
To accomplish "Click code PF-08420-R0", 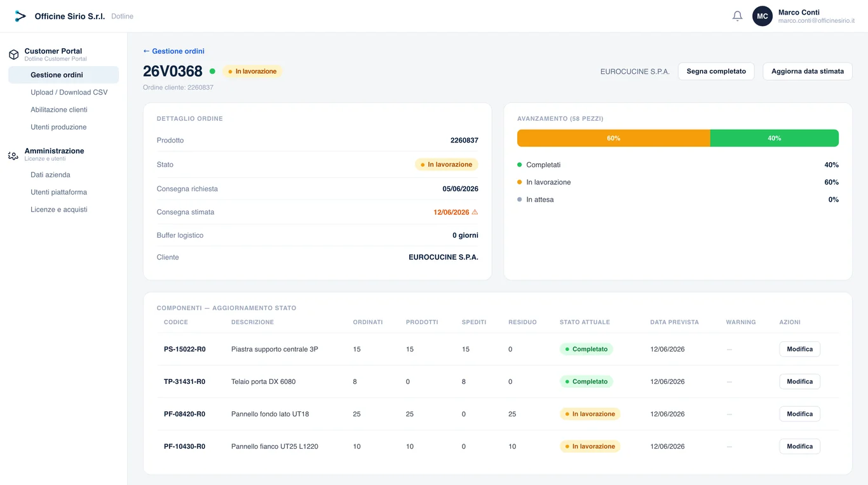I will [185, 414].
